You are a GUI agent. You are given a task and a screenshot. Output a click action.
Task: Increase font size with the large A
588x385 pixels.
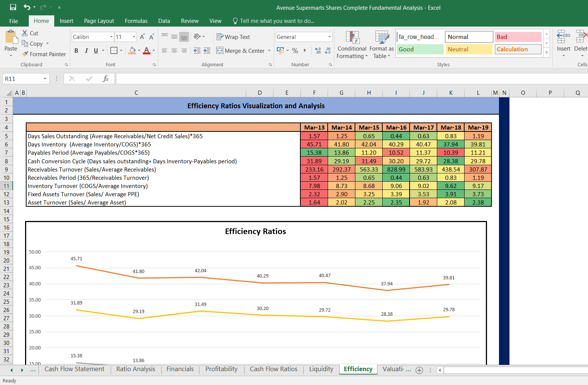142,37
